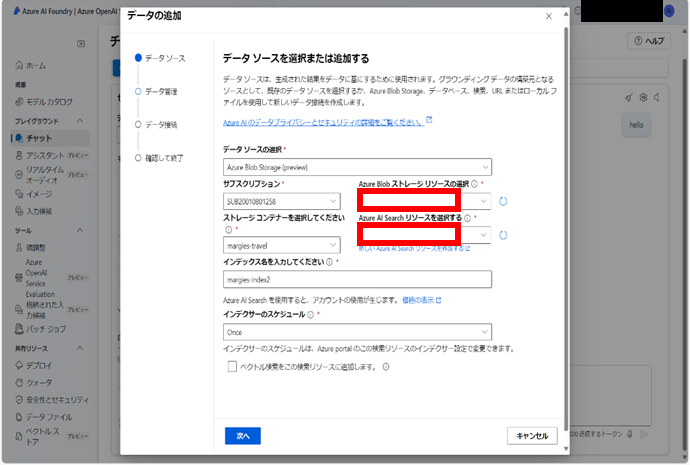The image size is (690, 465).
Task: Click the safety and security icon in sidebar
Action: [19, 399]
